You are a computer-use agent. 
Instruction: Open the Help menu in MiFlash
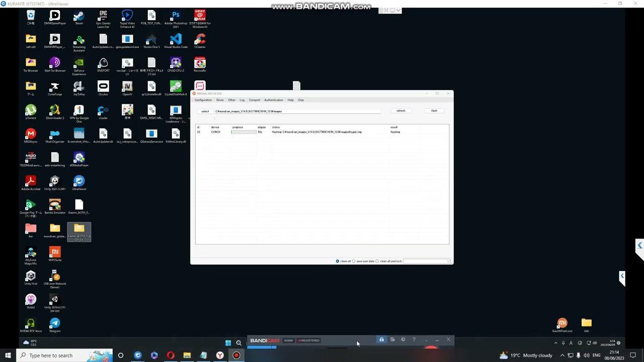click(290, 100)
